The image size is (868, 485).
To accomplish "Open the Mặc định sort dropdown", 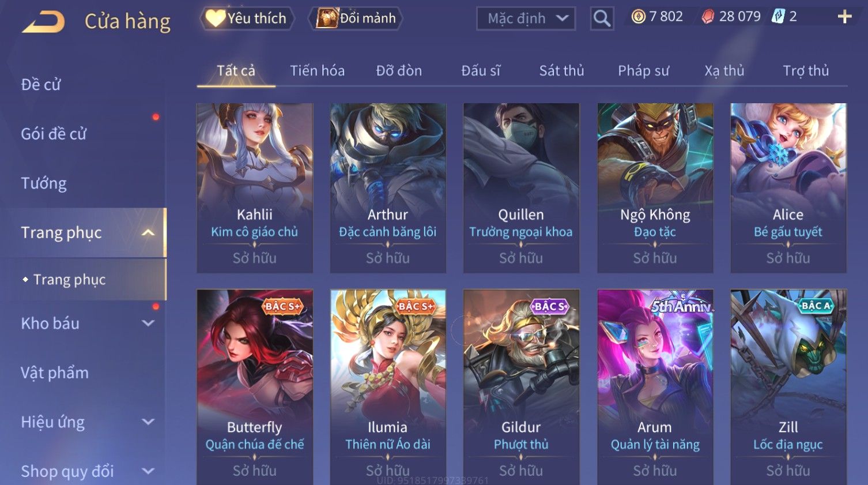I will pyautogui.click(x=526, y=18).
